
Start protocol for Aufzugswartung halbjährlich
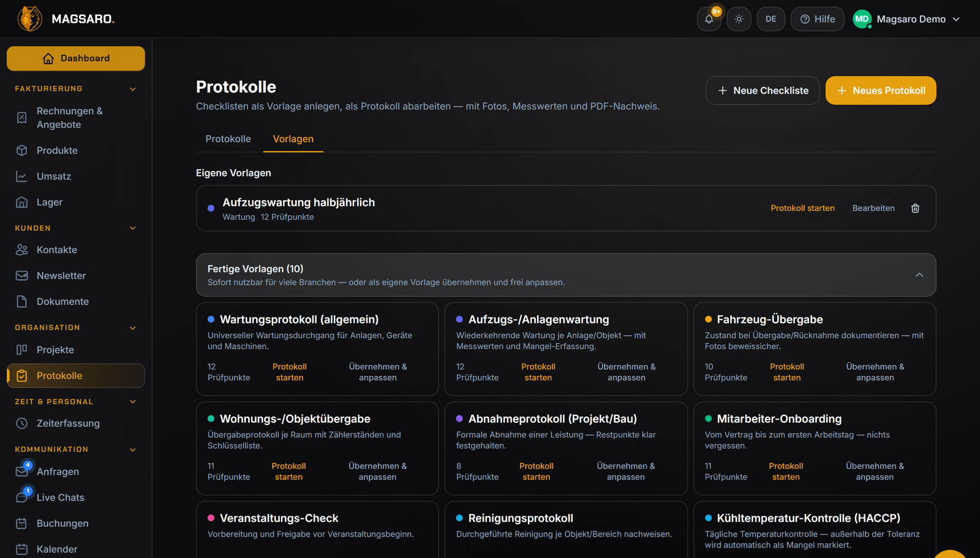(802, 208)
